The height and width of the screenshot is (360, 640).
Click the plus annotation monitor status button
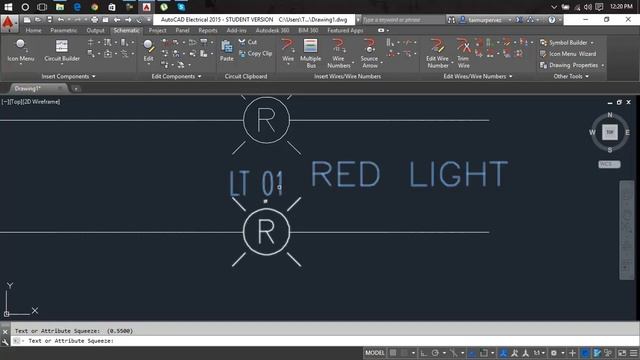tap(572, 353)
